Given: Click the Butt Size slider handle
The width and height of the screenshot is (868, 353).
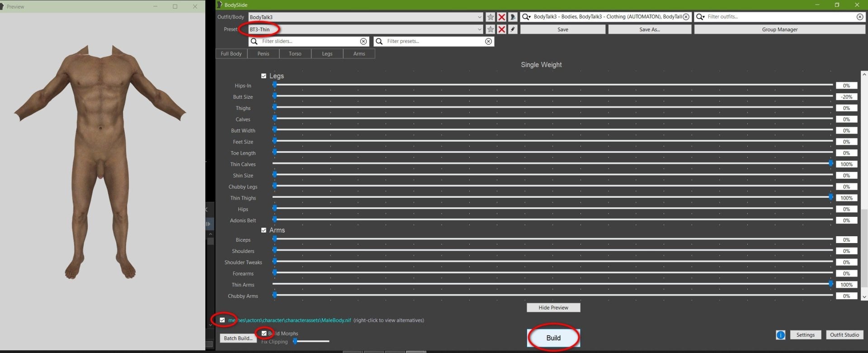Looking at the screenshot, I should point(274,96).
